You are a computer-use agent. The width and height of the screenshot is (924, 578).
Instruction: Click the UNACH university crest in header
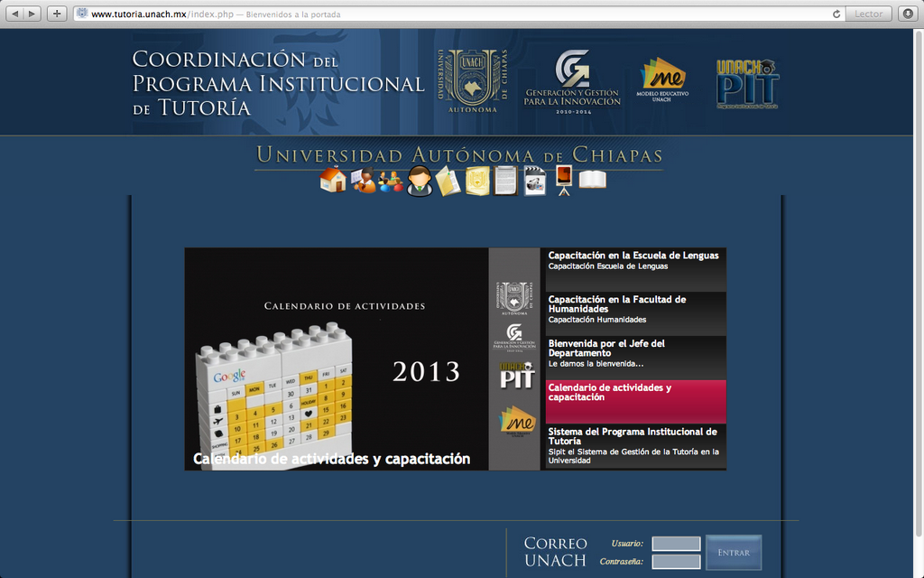pos(473,80)
